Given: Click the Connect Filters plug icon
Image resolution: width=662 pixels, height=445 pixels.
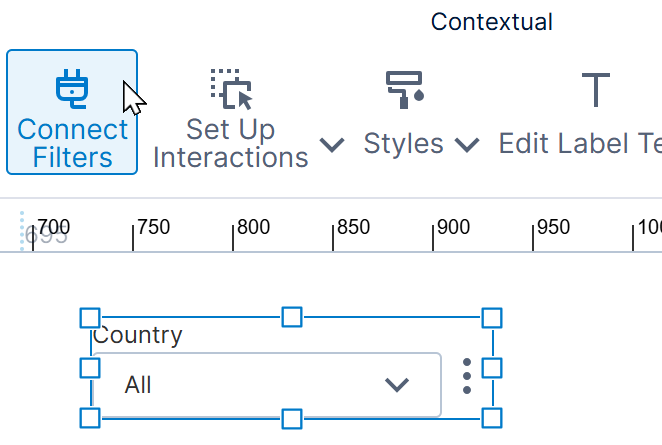Looking at the screenshot, I should 72,89.
